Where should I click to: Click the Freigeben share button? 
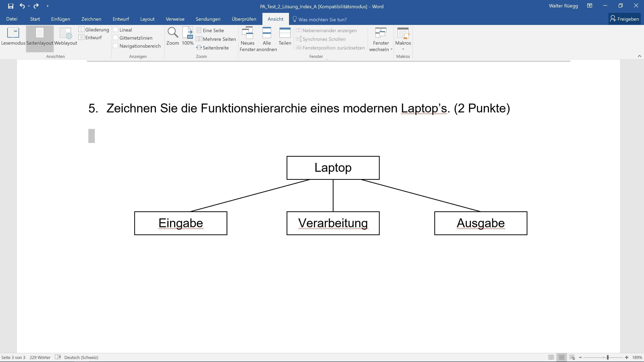point(624,19)
